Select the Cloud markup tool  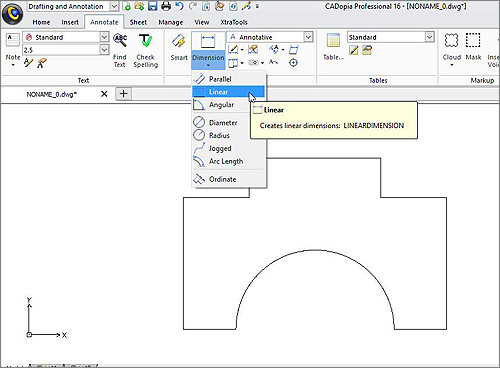coord(452,40)
